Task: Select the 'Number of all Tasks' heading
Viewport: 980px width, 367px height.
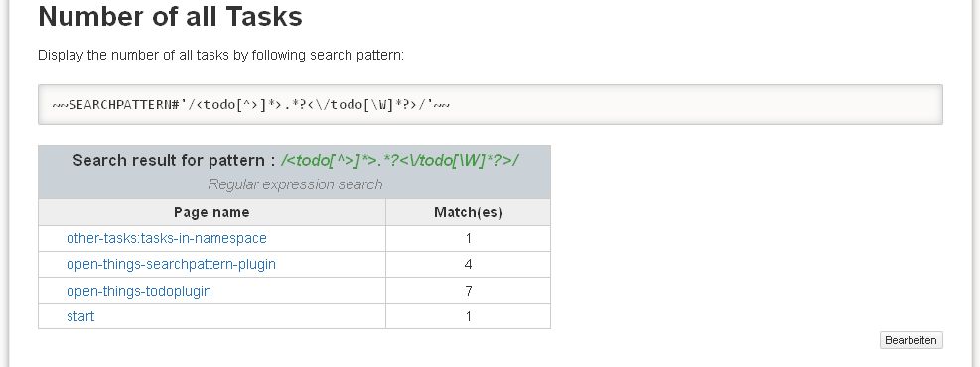Action: (170, 16)
